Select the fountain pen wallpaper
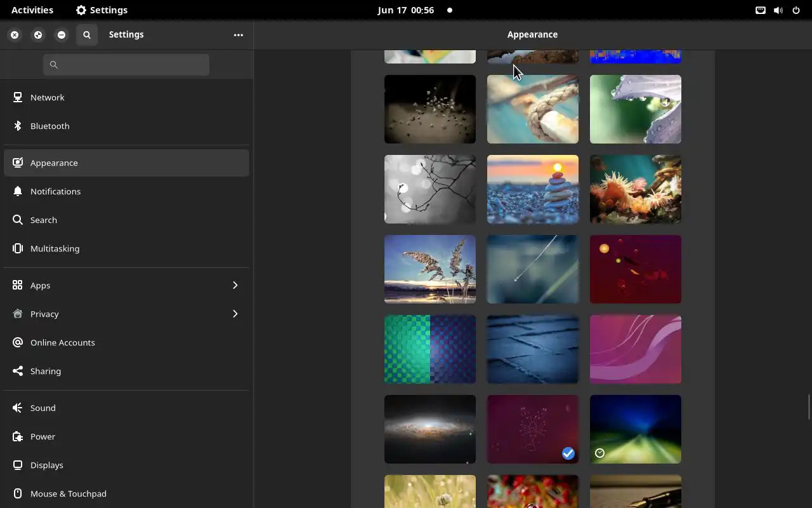 (x=636, y=491)
